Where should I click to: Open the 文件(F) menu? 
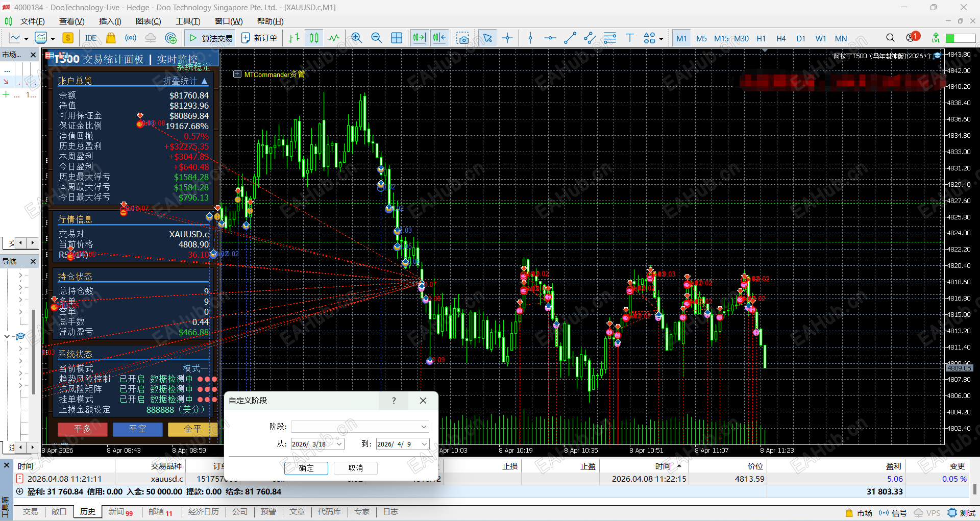click(32, 21)
